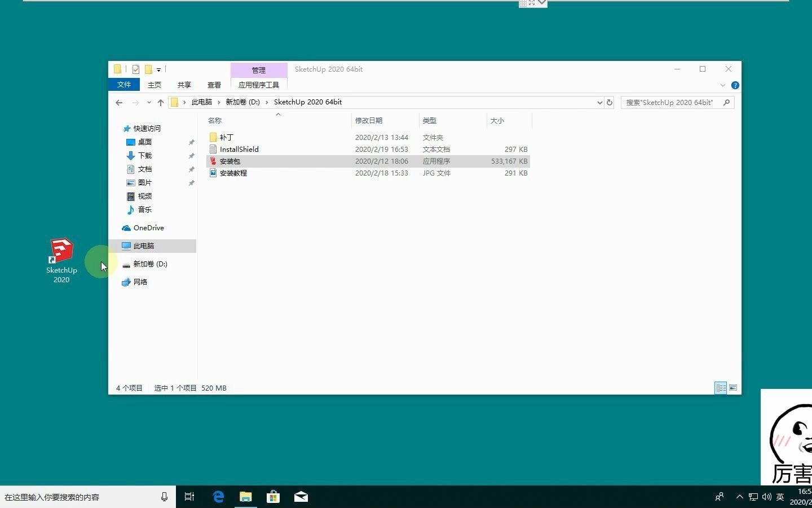The height and width of the screenshot is (508, 812).
Task: Click the microphone icon in search box
Action: click(164, 497)
